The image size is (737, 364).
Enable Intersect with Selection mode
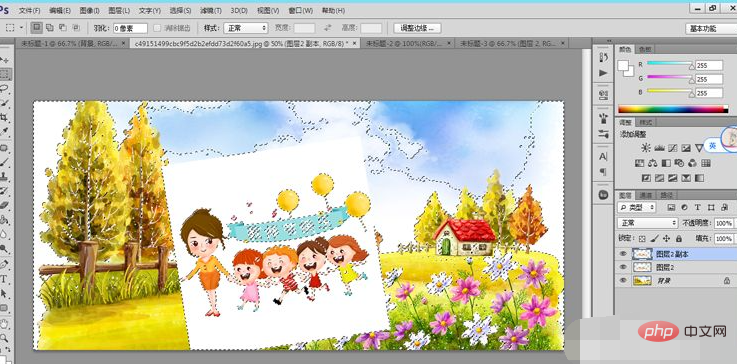[x=76, y=28]
